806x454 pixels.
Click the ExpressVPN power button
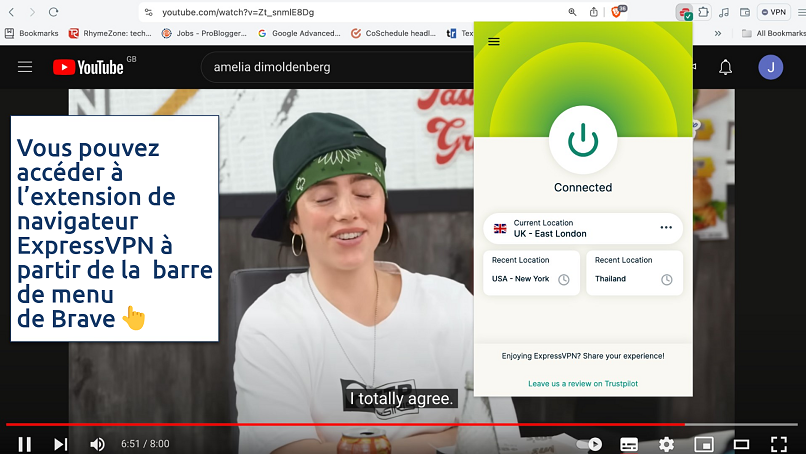(x=583, y=140)
